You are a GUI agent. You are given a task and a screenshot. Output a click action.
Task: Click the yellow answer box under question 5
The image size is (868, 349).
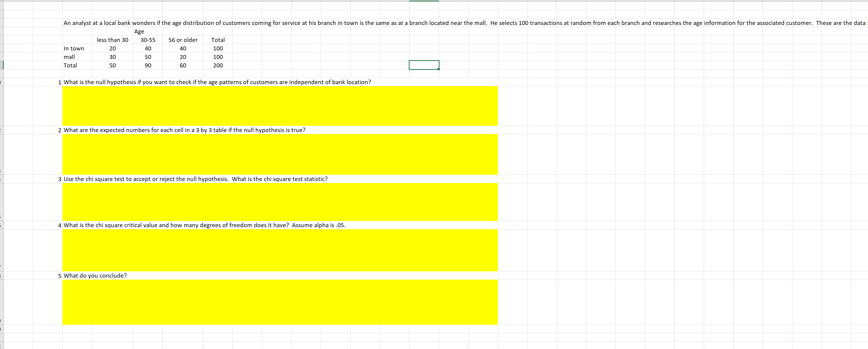tap(280, 302)
